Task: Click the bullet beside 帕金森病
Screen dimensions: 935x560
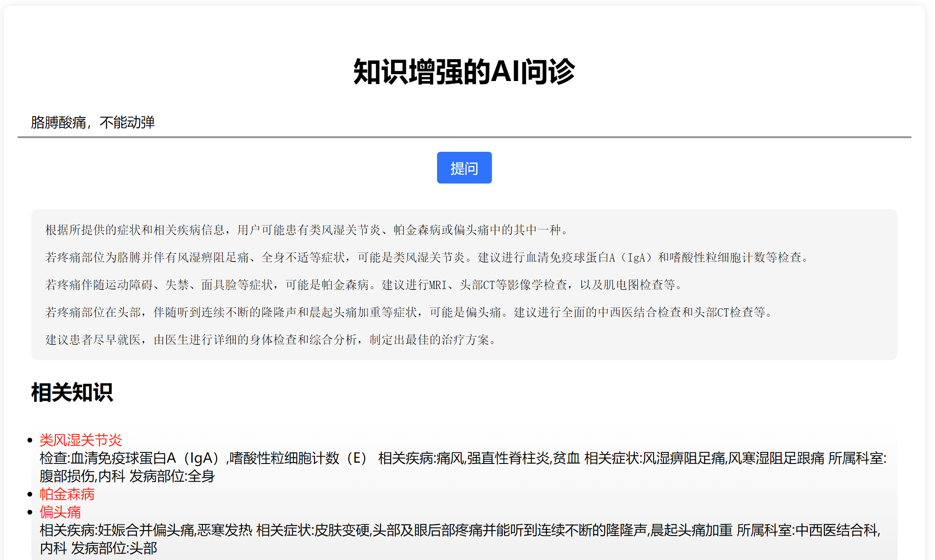Action: (x=30, y=494)
